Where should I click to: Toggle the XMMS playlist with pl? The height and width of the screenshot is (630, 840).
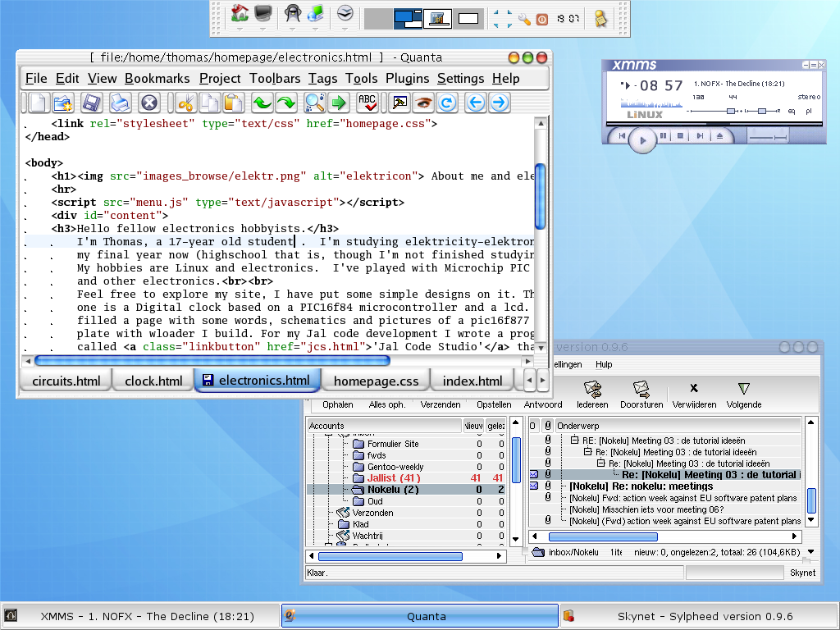point(809,111)
